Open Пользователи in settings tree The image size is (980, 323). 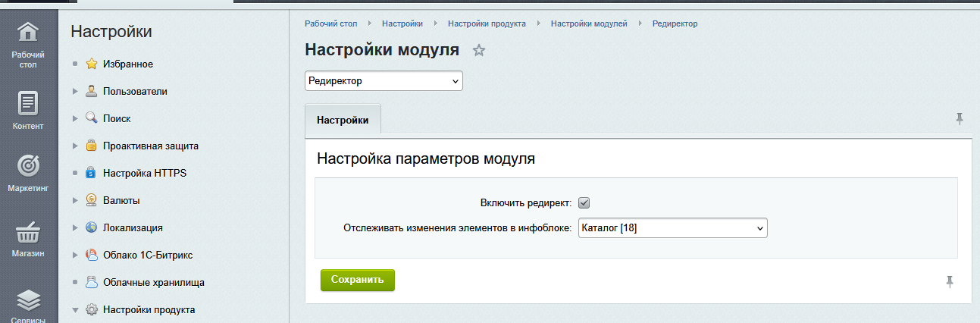click(135, 91)
